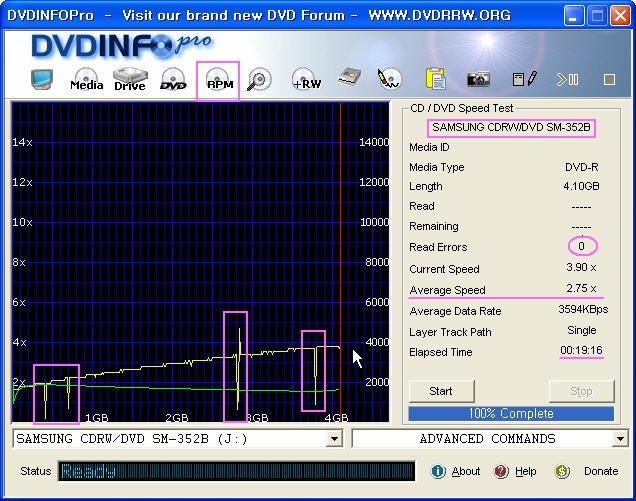Click the blue About info icon
The image size is (636, 501).
point(438,471)
